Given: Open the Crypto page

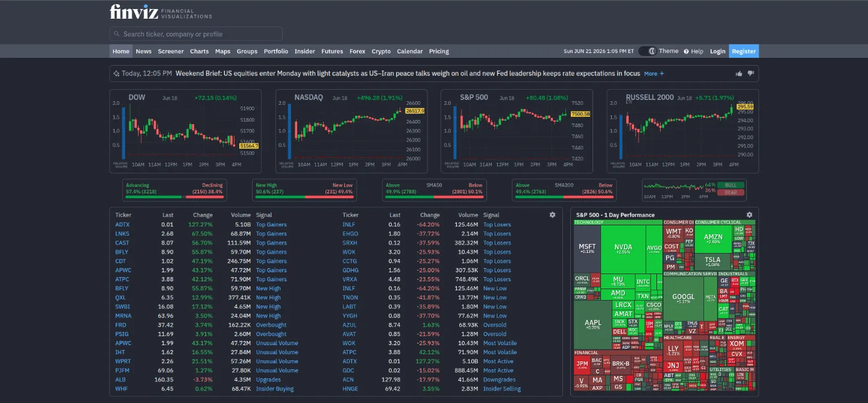Looking at the screenshot, I should (381, 51).
